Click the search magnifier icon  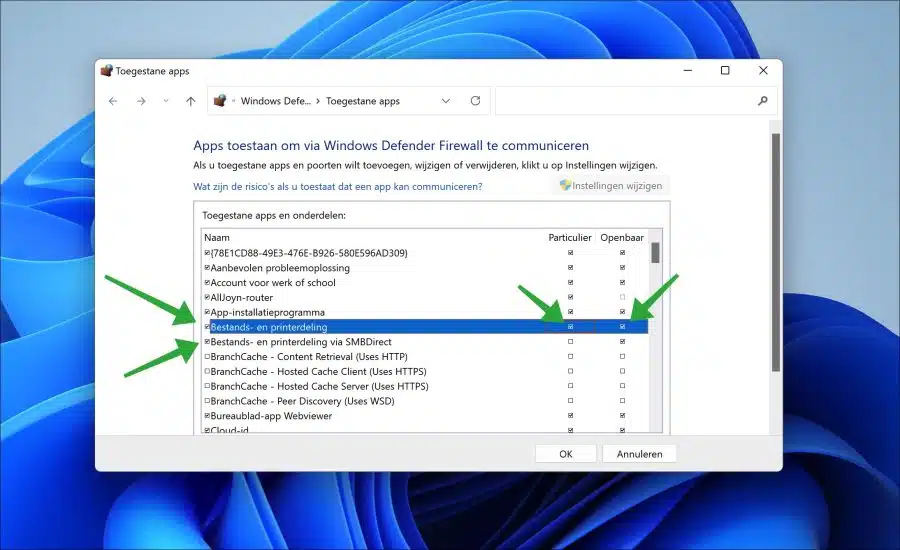762,101
